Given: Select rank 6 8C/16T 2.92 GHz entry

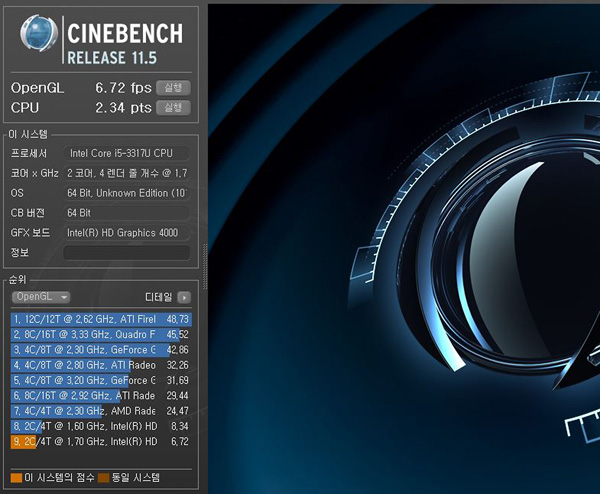Looking at the screenshot, I should point(101,396).
